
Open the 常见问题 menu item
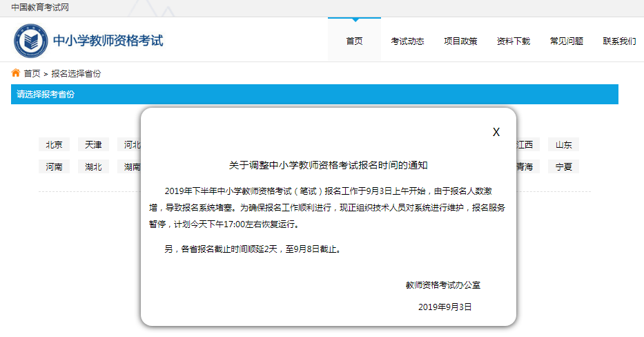(567, 41)
